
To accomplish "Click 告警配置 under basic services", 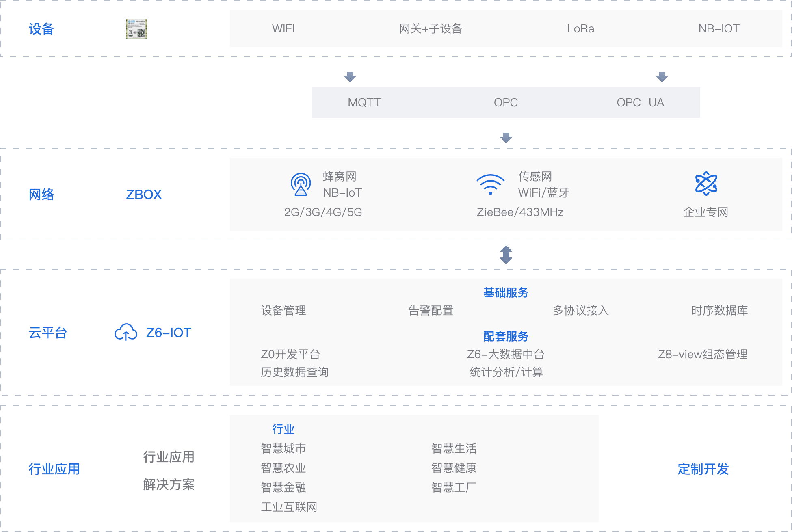I will pyautogui.click(x=431, y=311).
